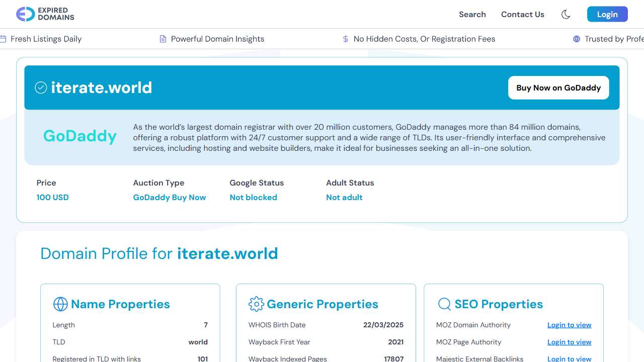The height and width of the screenshot is (362, 644).
Task: Click the globe icon beside Trusted by Professionals
Action: click(x=576, y=39)
